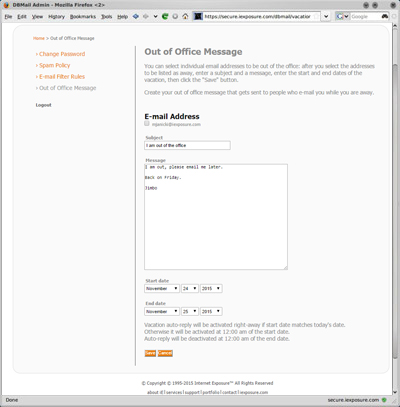Open the Edit menu
The width and height of the screenshot is (400, 407).
coord(22,17)
